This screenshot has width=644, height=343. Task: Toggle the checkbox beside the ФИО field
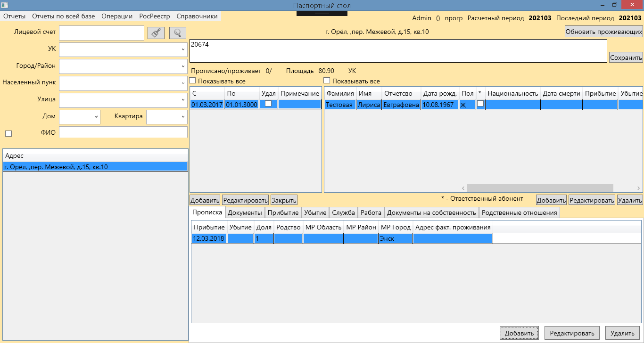point(8,133)
